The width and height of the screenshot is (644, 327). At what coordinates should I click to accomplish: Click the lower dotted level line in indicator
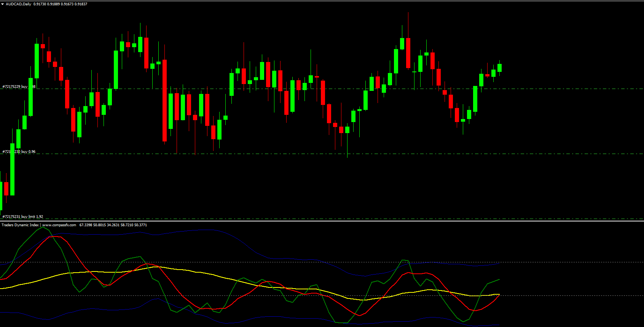[x=571, y=295]
